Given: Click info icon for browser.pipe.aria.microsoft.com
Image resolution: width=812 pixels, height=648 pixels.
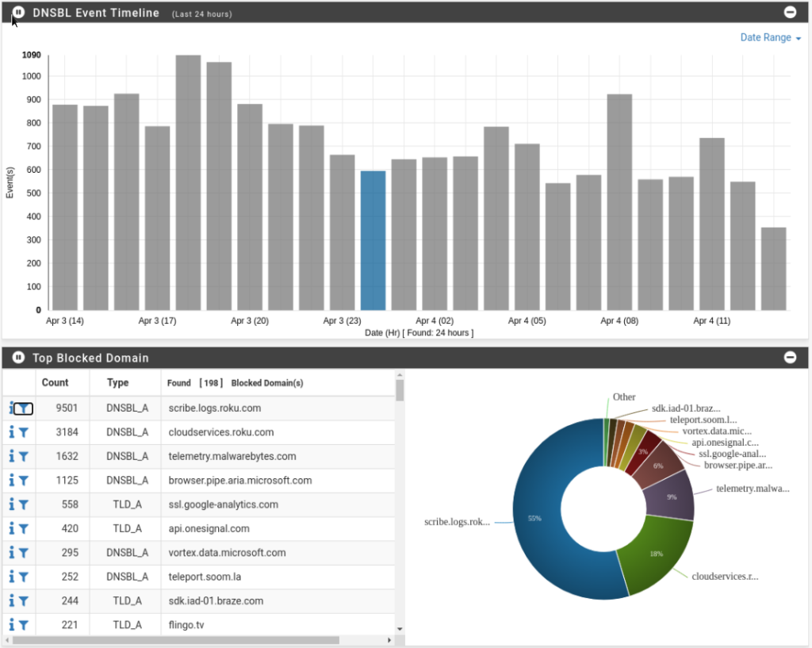Looking at the screenshot, I should tap(11, 480).
